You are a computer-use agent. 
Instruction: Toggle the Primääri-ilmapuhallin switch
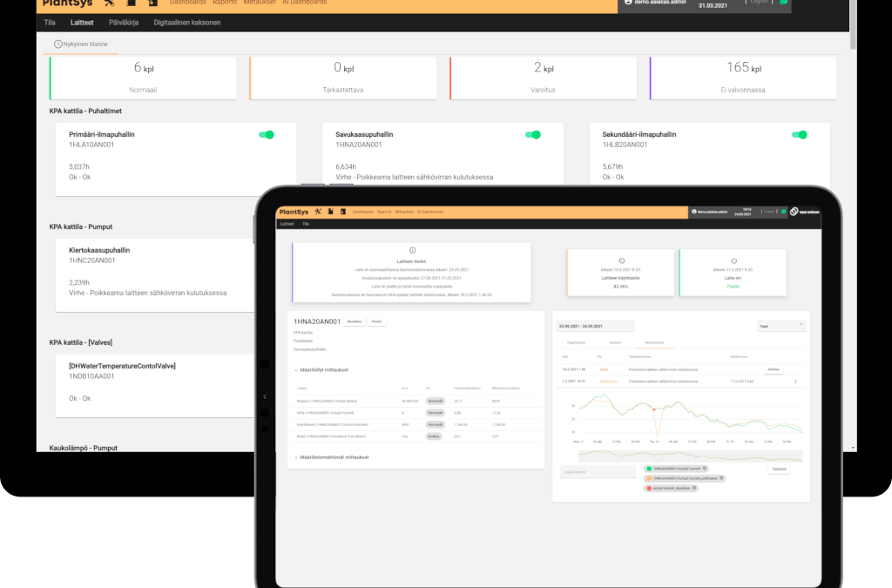[x=267, y=135]
